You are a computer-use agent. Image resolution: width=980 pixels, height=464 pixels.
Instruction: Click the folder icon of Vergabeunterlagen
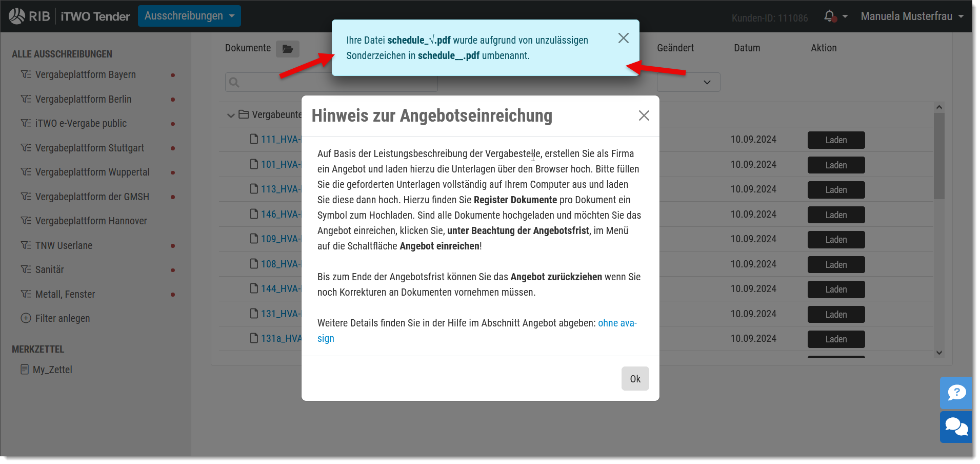[244, 114]
